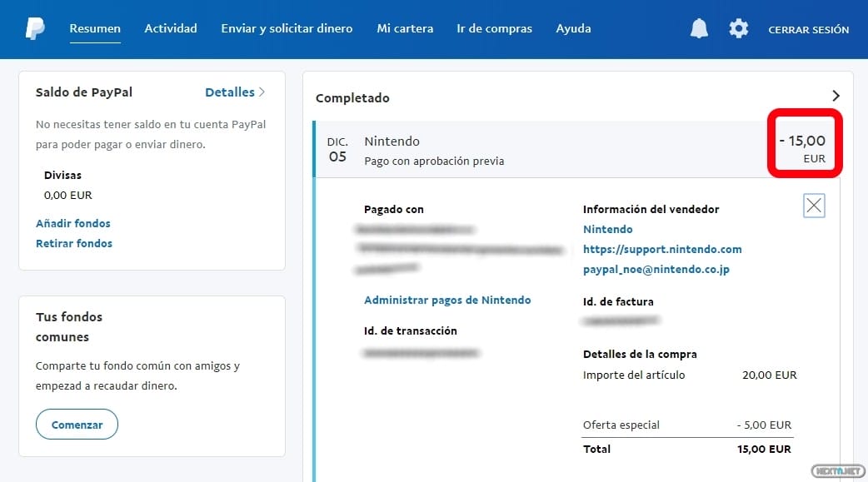
Task: Click the Tus fondos comunes heading
Action: pos(69,327)
